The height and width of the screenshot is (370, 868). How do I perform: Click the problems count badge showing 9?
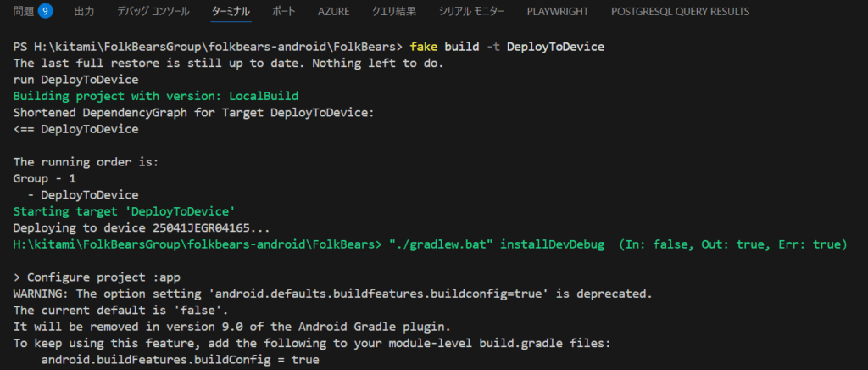pyautogui.click(x=46, y=12)
